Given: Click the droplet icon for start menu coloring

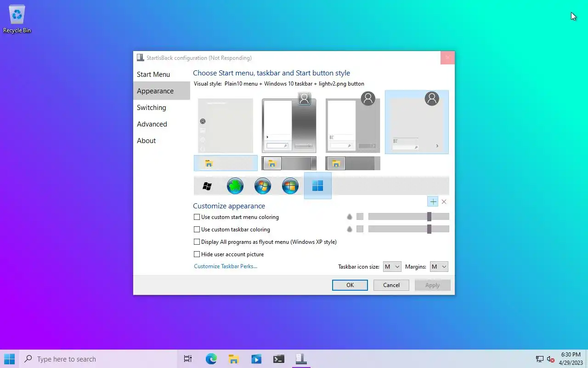Looking at the screenshot, I should pos(350,217).
